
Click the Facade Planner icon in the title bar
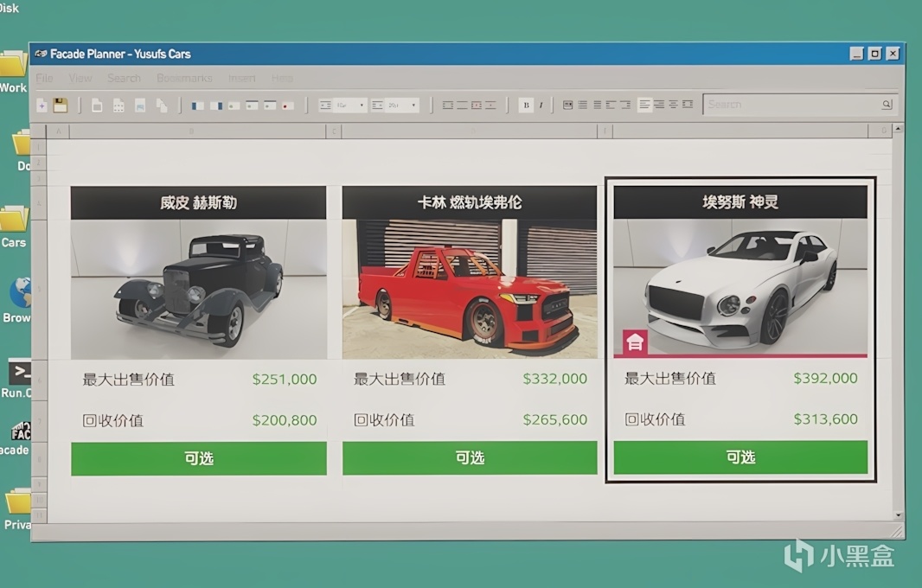[x=42, y=53]
